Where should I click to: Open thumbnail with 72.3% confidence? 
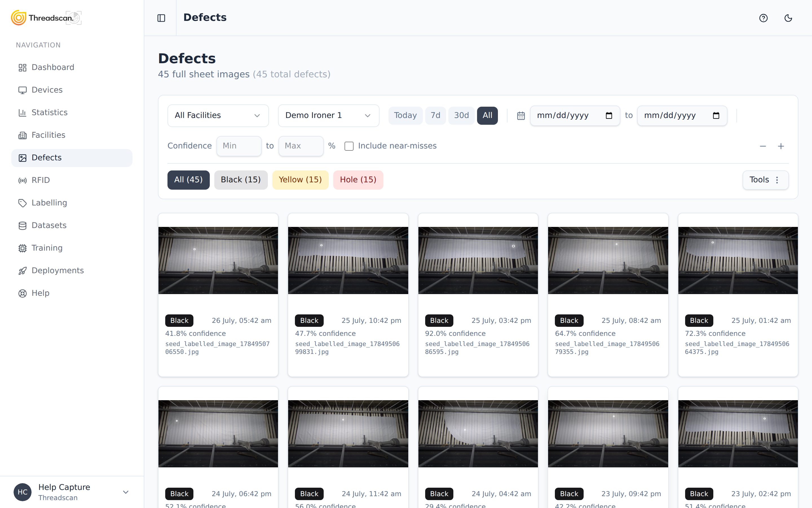point(738,260)
